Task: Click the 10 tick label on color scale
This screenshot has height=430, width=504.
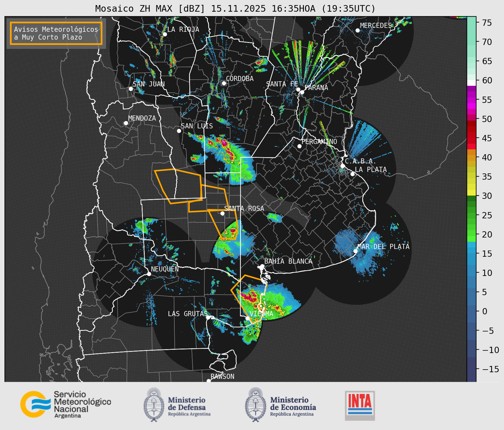Action: (x=487, y=273)
